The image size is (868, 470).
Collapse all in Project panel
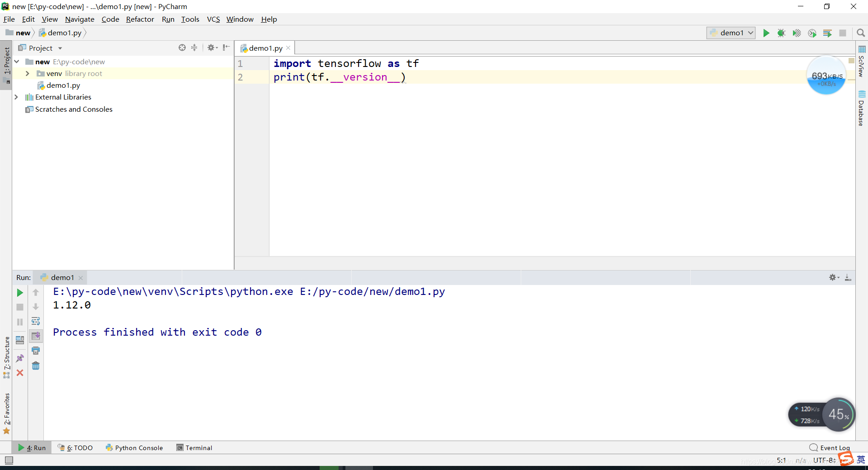(x=194, y=47)
